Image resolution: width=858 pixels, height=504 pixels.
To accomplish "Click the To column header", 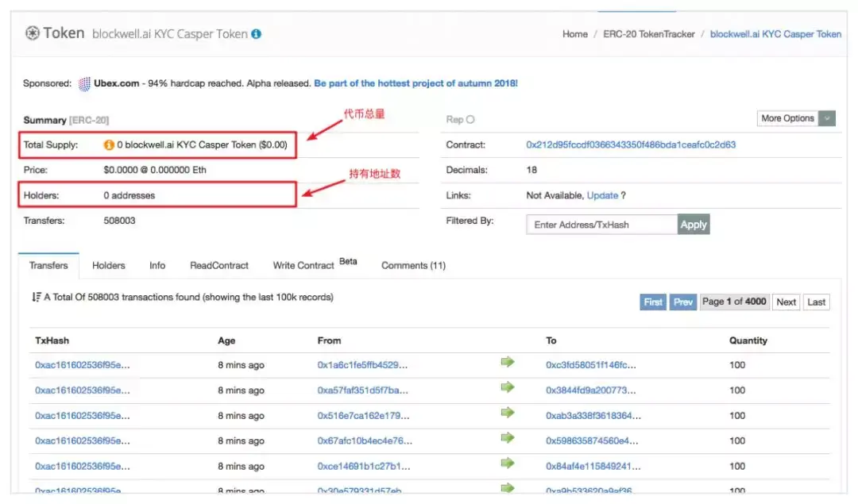I will pyautogui.click(x=551, y=340).
